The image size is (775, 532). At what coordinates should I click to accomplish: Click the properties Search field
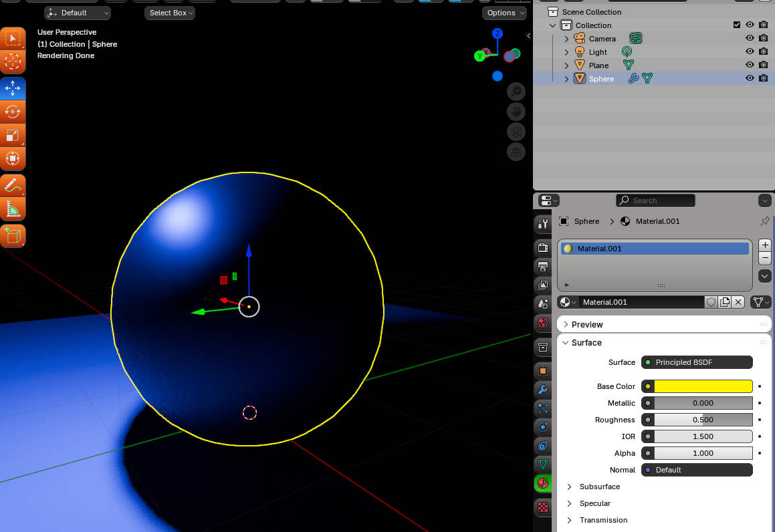[655, 201]
